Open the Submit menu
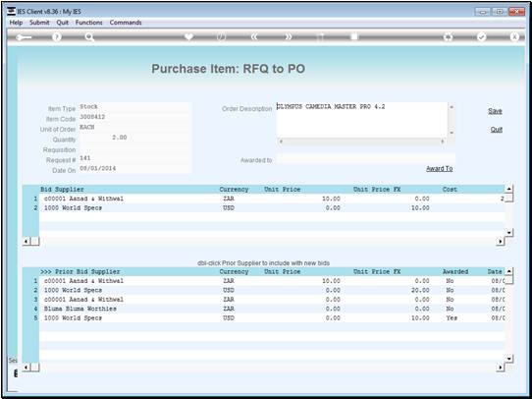532x399 pixels. pyautogui.click(x=39, y=23)
